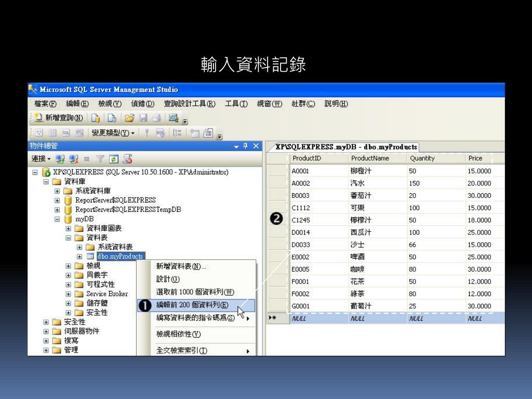The image size is (532, 399).
Task: Open 編寫資料表的指令碼為(S) submenu
Action: point(196,318)
